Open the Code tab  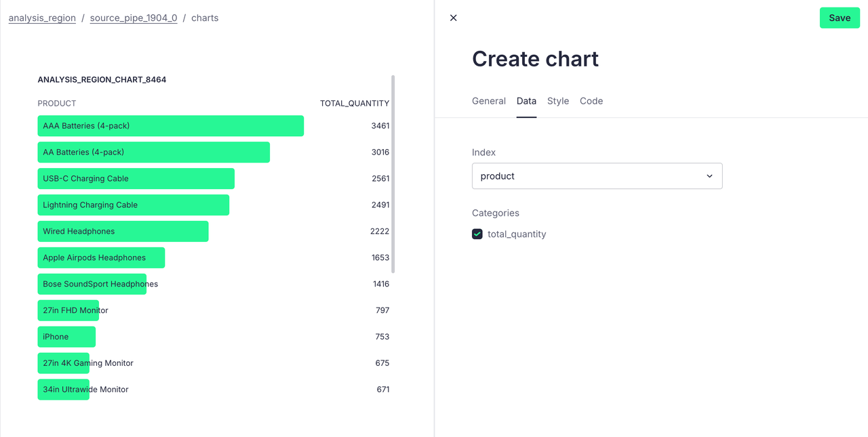tap(591, 101)
